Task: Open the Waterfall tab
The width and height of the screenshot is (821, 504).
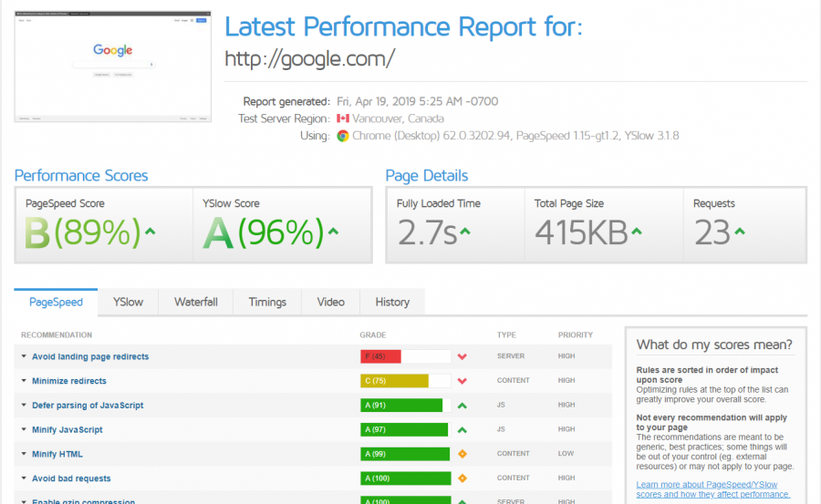Action: 196,302
